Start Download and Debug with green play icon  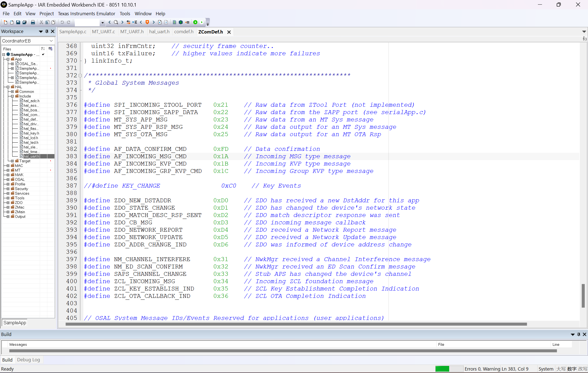(195, 22)
